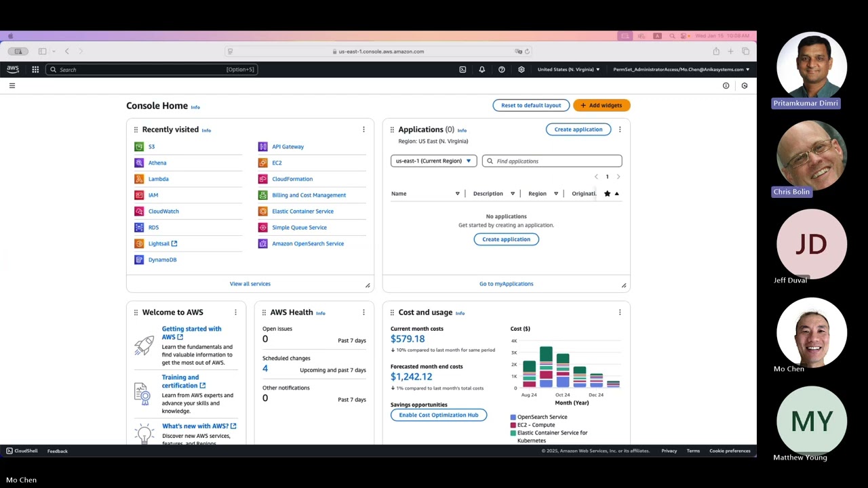Focus the AWS top Search field
The width and height of the screenshot is (868, 488).
pos(152,69)
